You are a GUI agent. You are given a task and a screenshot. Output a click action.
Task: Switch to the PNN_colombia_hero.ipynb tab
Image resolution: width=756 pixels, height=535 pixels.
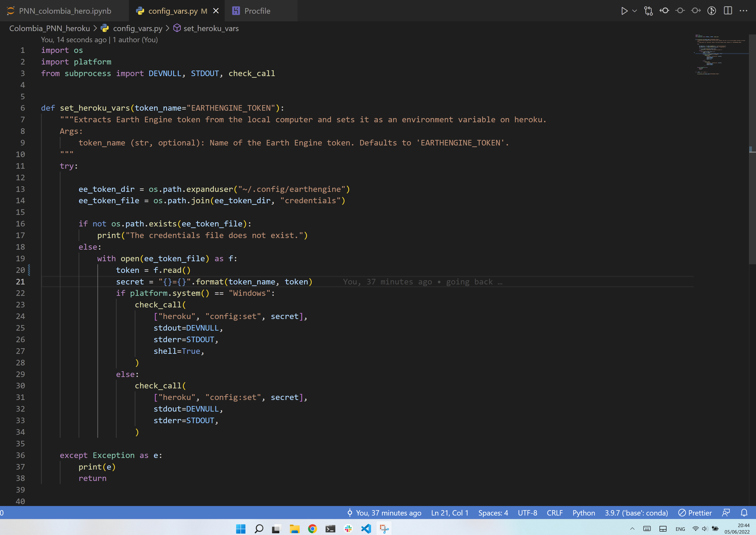(x=65, y=10)
